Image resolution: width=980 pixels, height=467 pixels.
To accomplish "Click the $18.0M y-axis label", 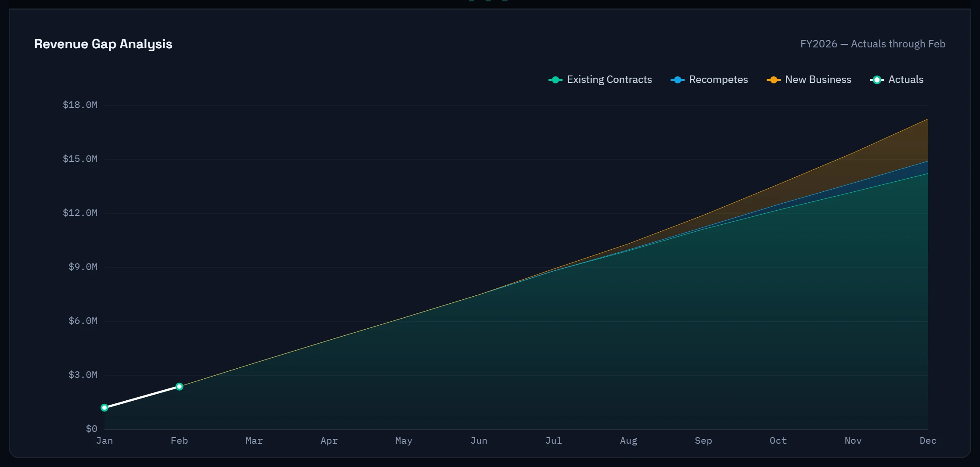I will (80, 105).
